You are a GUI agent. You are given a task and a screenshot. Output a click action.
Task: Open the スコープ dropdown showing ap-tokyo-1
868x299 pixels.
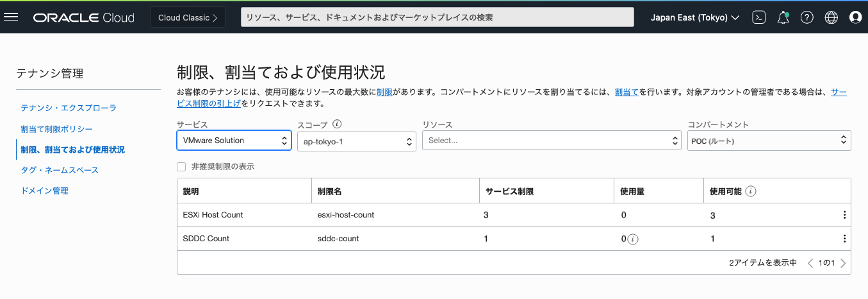(357, 141)
